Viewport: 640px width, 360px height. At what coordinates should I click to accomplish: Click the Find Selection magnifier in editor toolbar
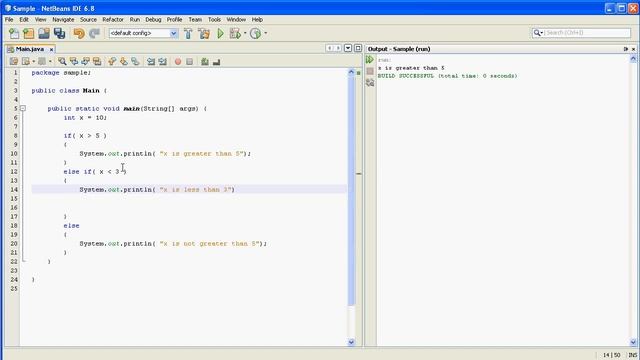pos(62,62)
